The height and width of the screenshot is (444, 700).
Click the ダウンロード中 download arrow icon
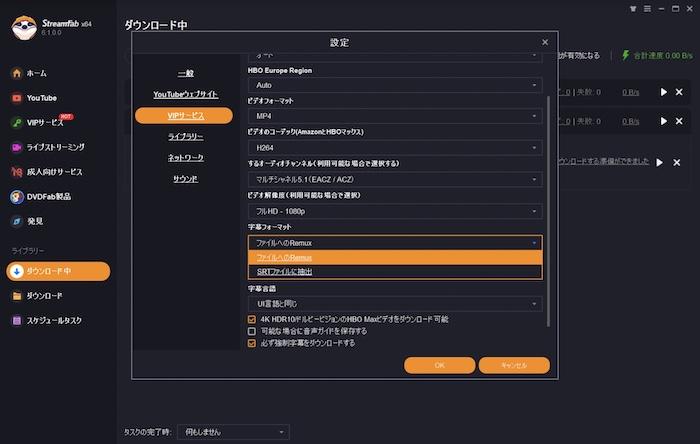(x=17, y=271)
